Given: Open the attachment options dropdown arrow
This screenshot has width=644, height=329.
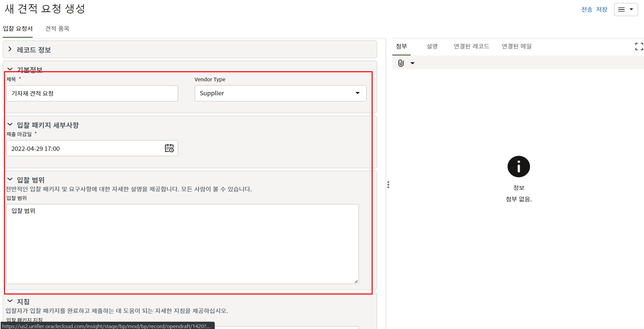Looking at the screenshot, I should 413,63.
